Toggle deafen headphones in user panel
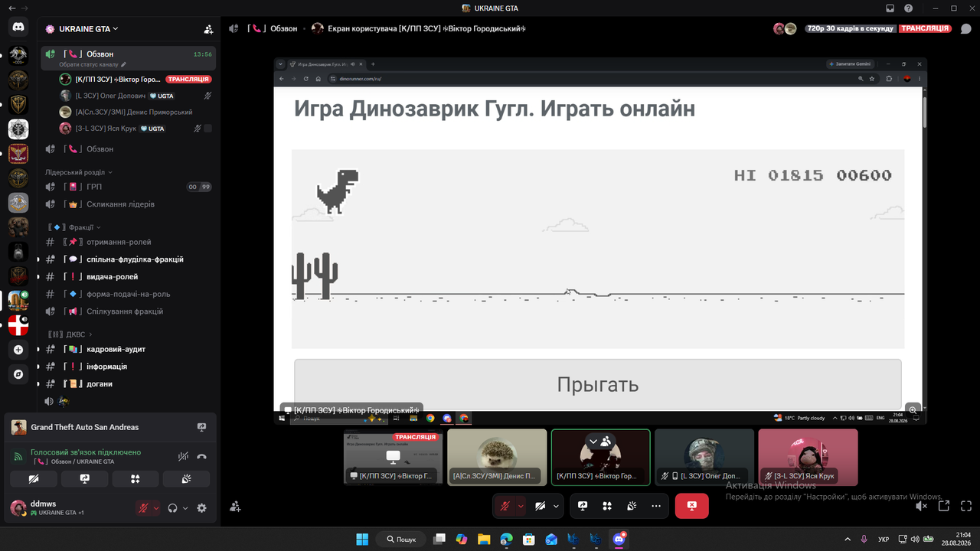980x551 pixels. (x=173, y=508)
